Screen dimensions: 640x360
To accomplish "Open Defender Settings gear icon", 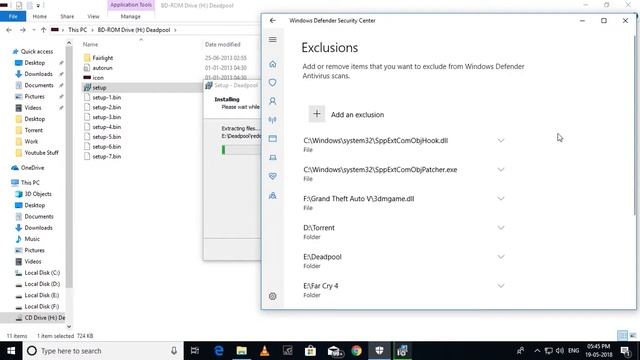I will click(273, 296).
